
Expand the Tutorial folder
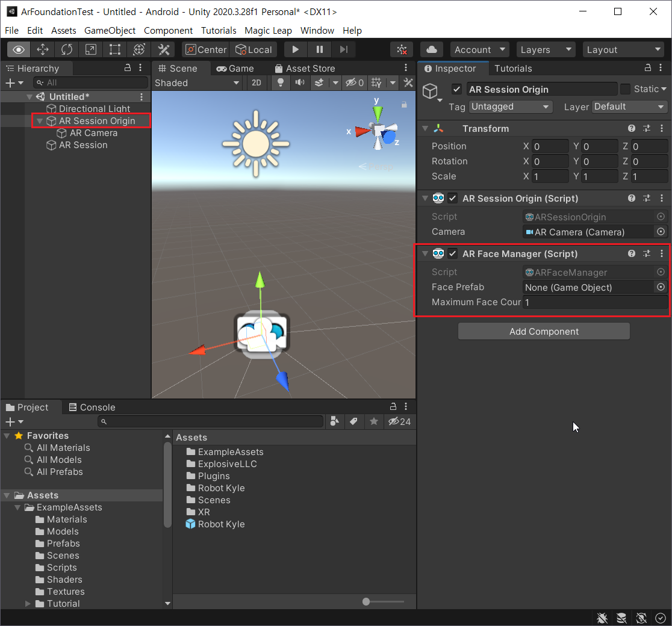28,604
